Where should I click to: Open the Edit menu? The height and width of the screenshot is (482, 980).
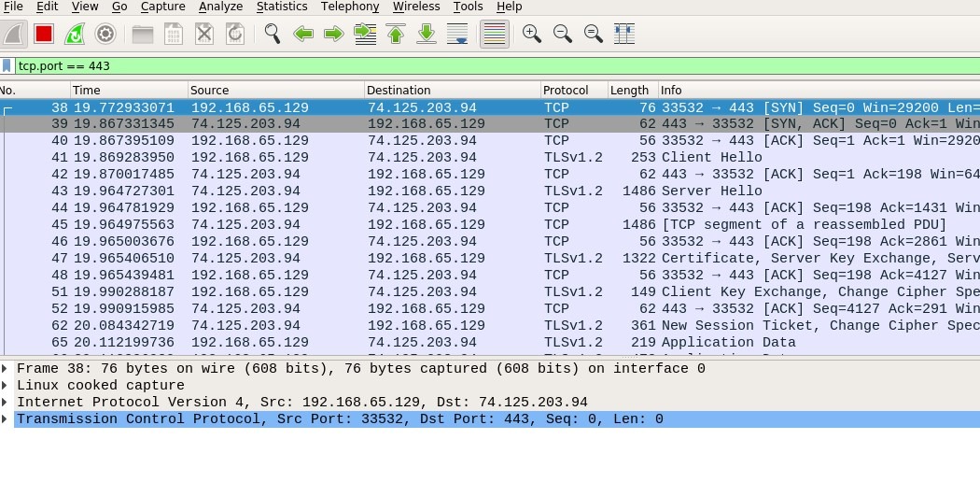47,7
